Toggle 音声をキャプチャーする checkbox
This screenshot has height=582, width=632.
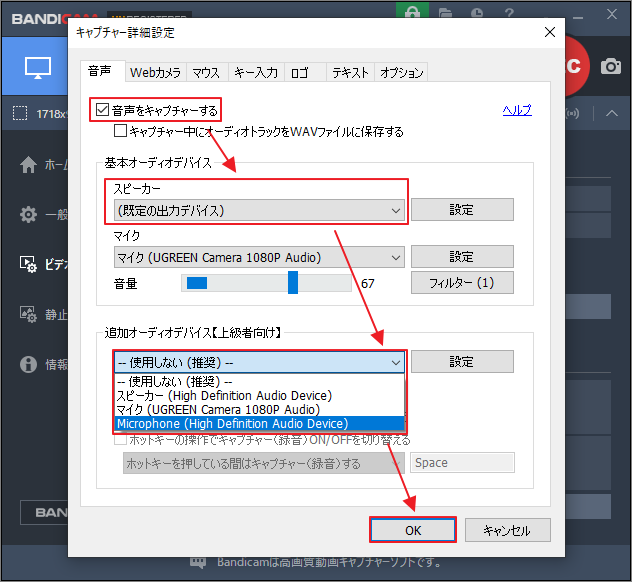[x=102, y=109]
